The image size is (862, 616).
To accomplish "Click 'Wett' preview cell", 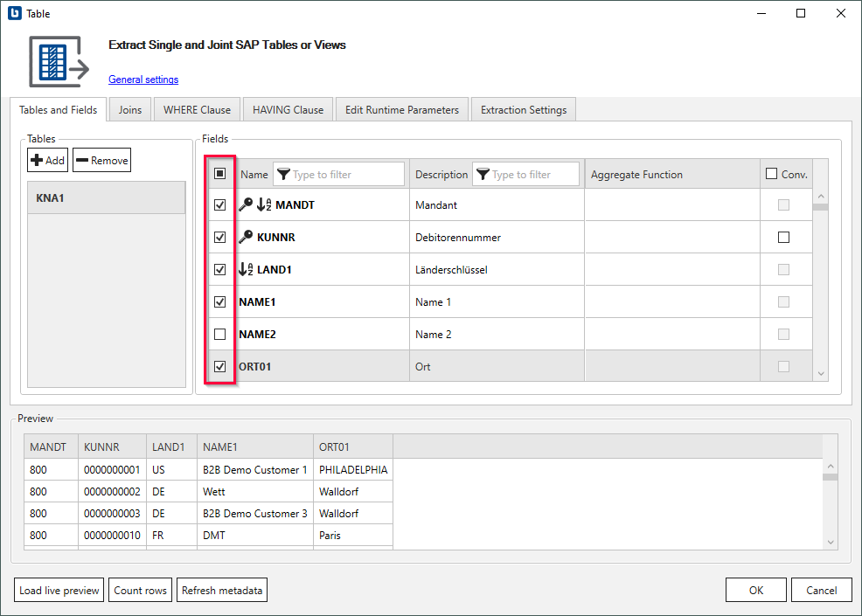I will tap(255, 492).
